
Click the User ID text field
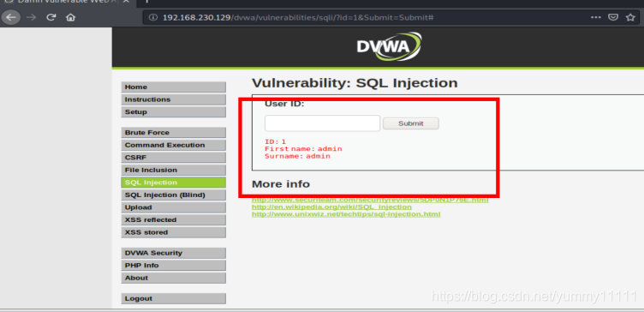[322, 123]
